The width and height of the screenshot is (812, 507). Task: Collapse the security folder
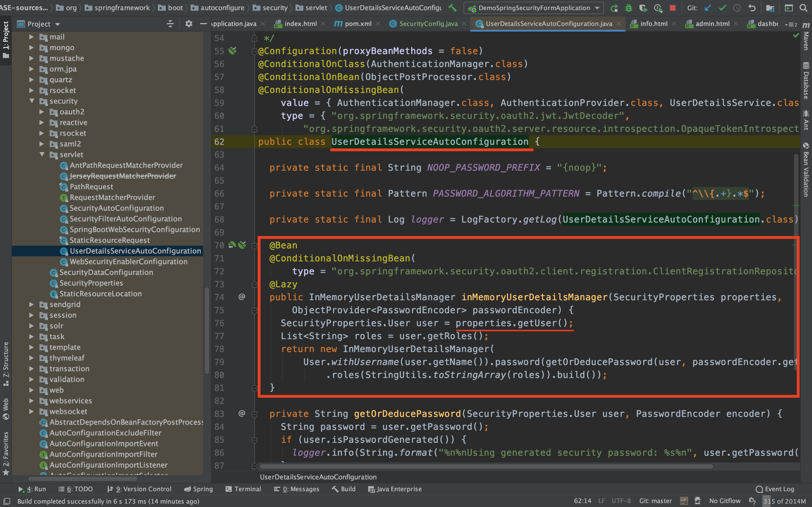tap(32, 101)
